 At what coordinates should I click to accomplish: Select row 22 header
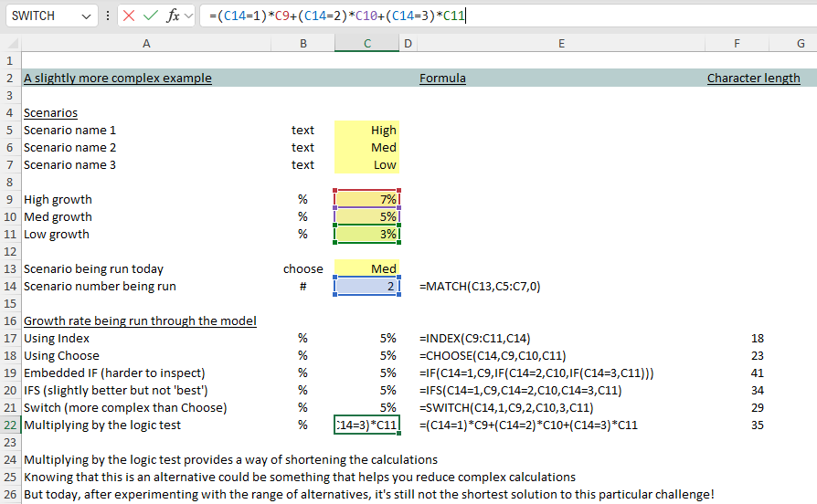(x=9, y=425)
